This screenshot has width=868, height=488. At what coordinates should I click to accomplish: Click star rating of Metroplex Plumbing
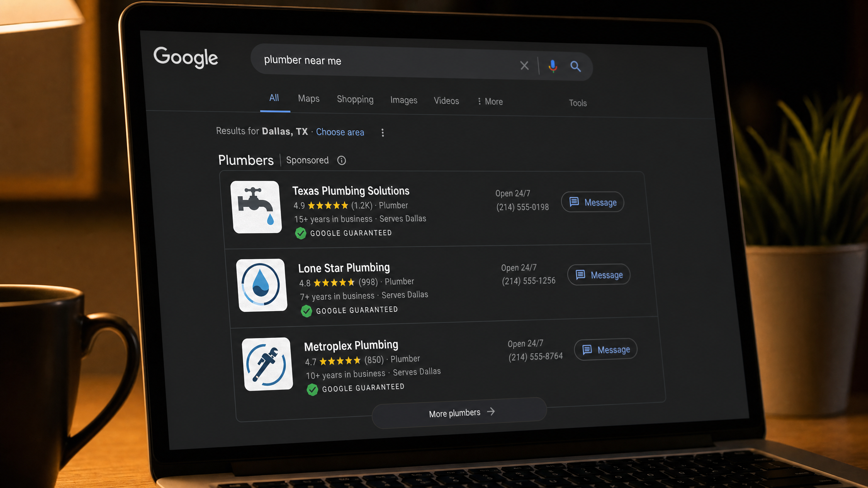click(x=340, y=361)
